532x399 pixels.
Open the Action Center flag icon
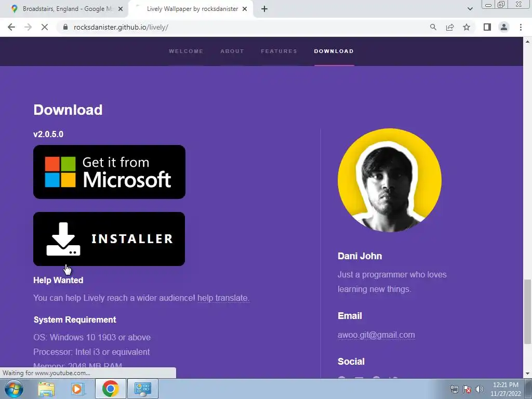467,389
